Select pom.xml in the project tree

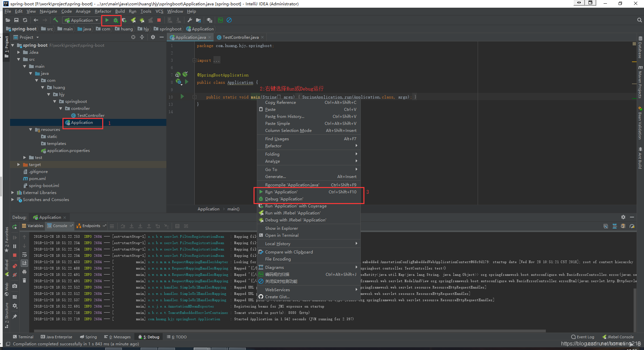coord(37,179)
